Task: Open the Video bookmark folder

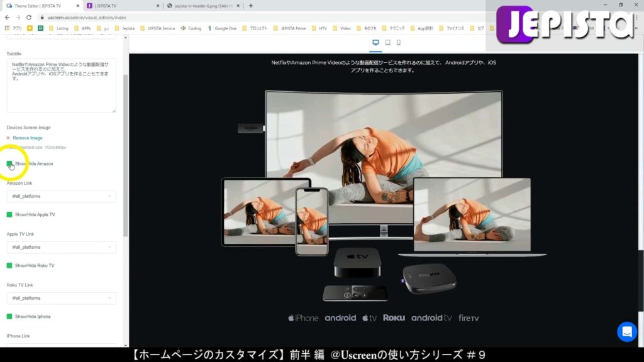Action: click(x=341, y=28)
